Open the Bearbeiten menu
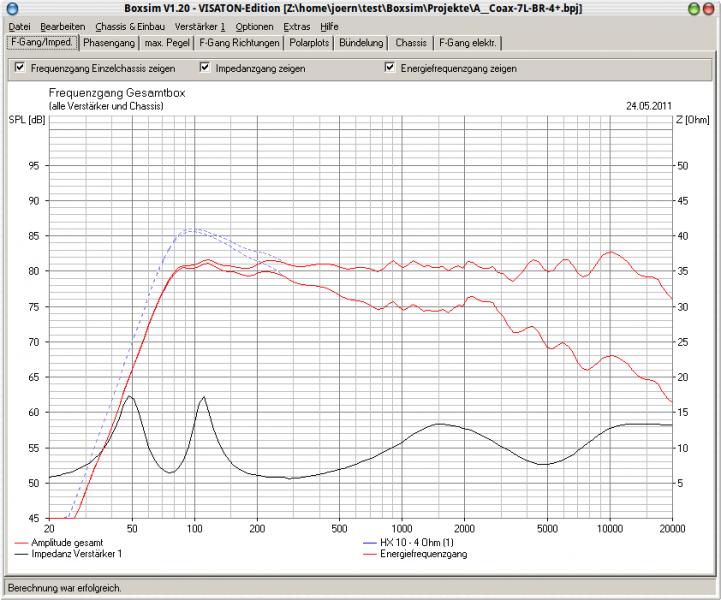The height and width of the screenshot is (600, 721). [x=63, y=26]
